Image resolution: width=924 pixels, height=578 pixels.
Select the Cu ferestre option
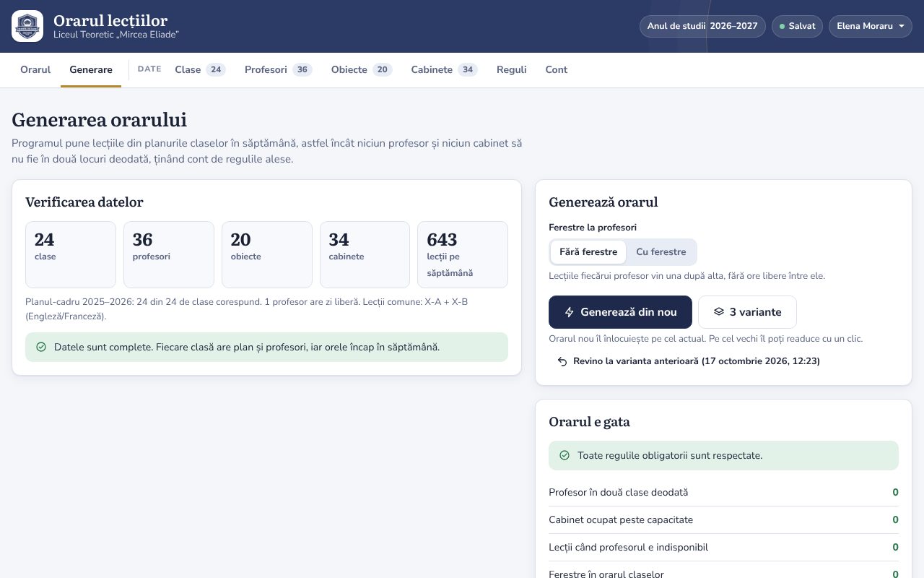tap(661, 252)
